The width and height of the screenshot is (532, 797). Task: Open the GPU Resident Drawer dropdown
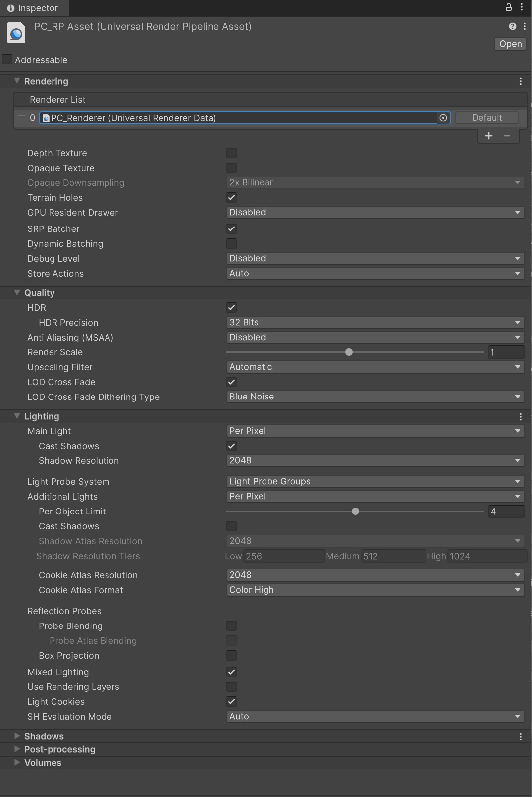click(x=375, y=212)
